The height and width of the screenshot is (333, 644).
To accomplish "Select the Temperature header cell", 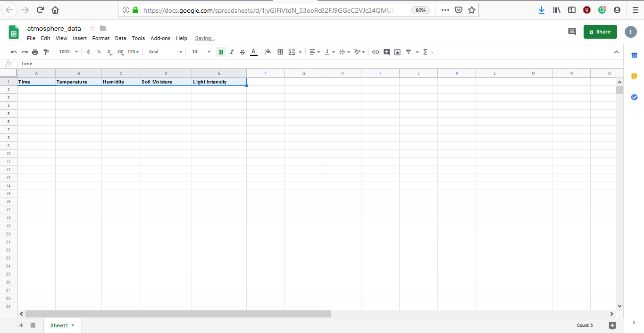I will pos(78,82).
